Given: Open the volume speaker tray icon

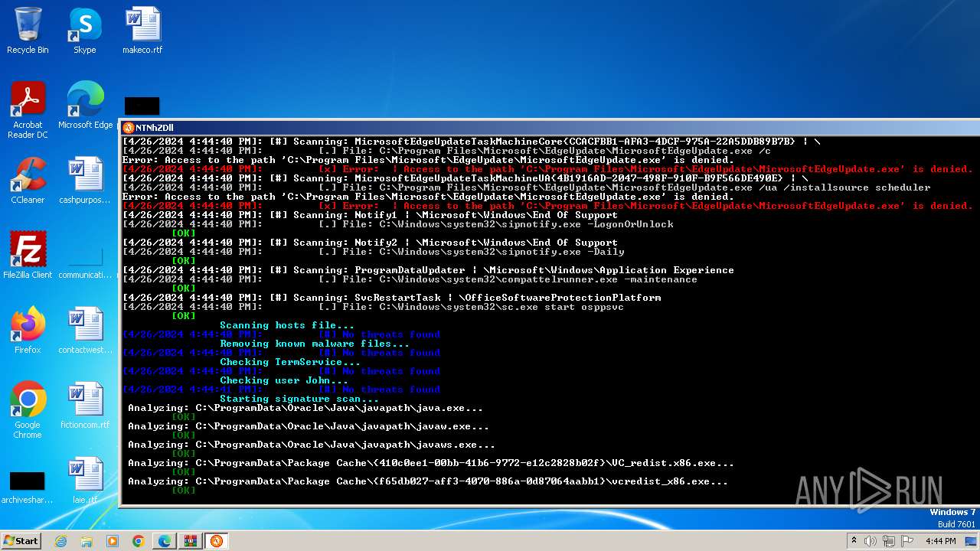Looking at the screenshot, I should (x=871, y=541).
